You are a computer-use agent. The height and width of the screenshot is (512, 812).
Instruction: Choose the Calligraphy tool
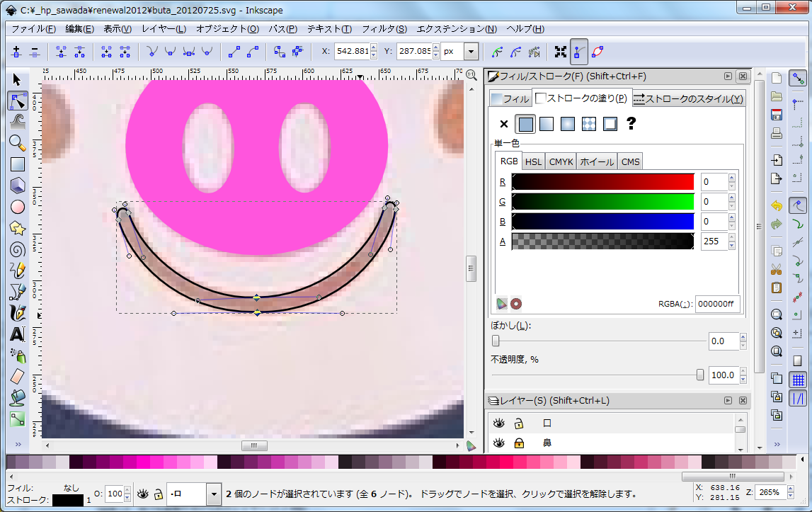(17, 313)
